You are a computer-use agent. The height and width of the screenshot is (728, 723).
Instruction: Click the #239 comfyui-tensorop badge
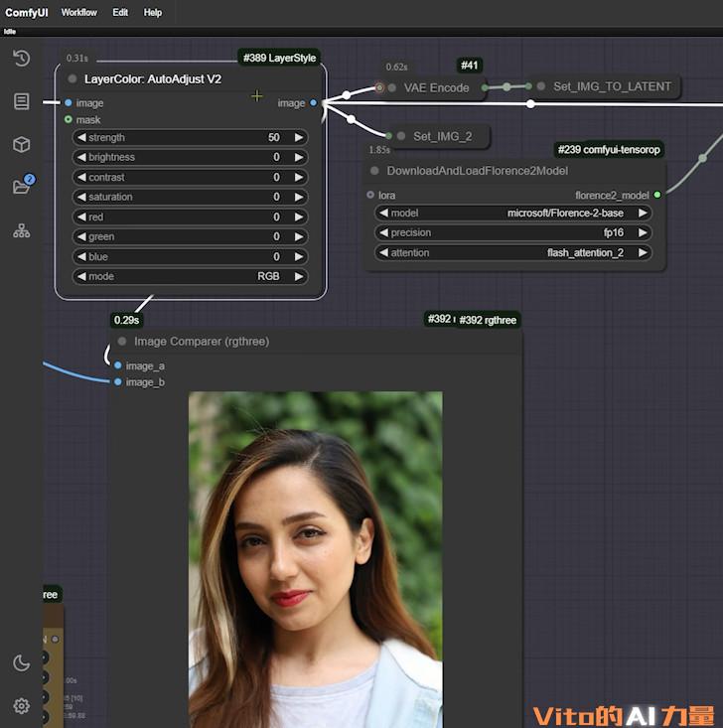(609, 150)
